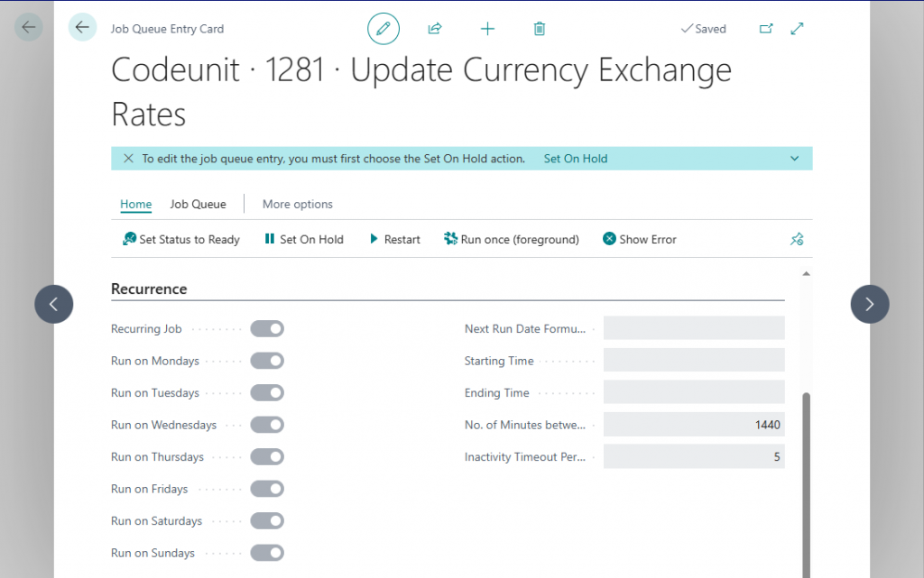Click the trash can delete icon

(x=540, y=29)
